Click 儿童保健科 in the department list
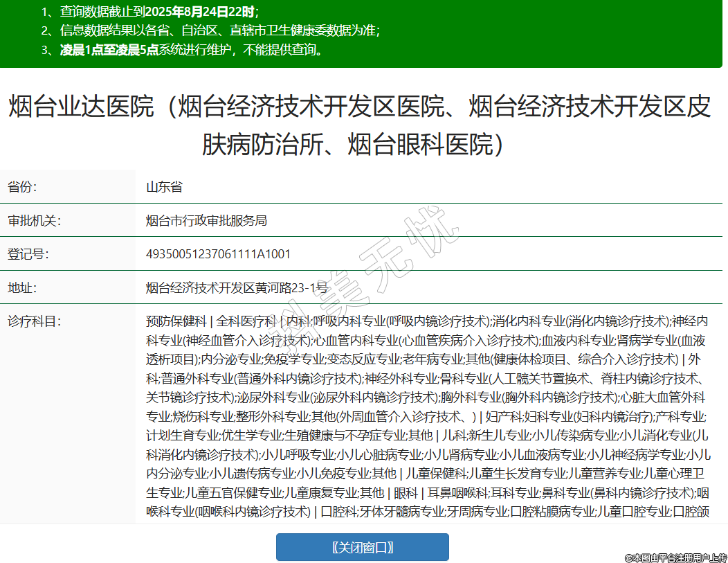The height and width of the screenshot is (563, 728). click(x=437, y=474)
